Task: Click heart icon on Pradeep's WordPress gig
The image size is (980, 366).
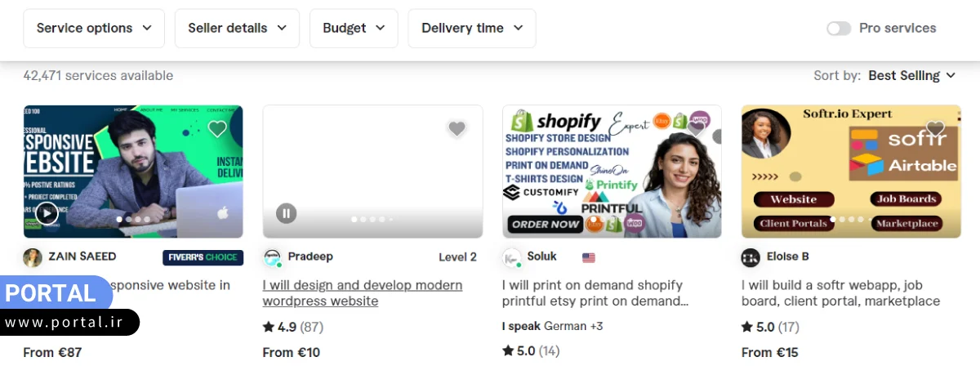Action: point(457,128)
